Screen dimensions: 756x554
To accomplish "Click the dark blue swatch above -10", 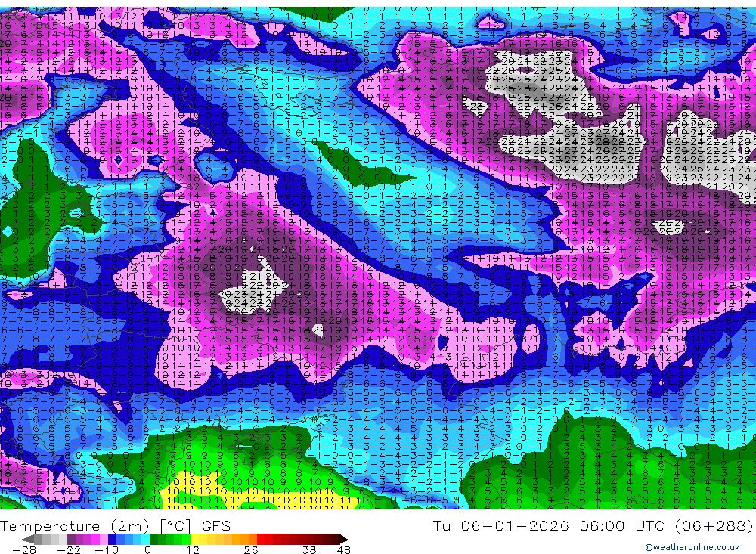I will coord(113,539).
